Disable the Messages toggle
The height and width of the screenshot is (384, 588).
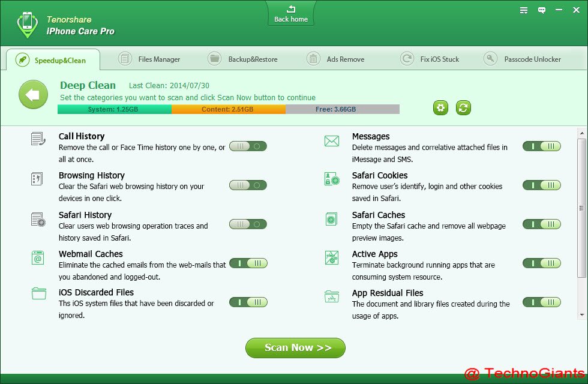pyautogui.click(x=541, y=146)
